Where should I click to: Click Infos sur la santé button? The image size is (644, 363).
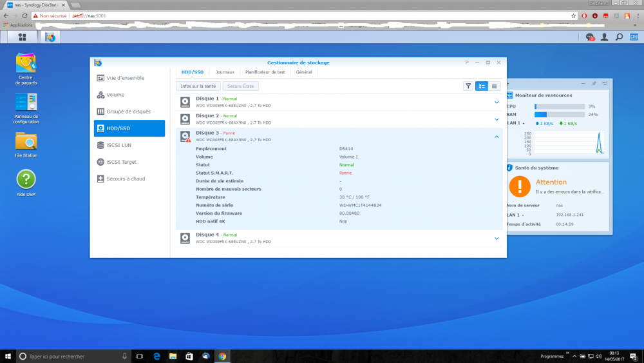[x=198, y=86]
